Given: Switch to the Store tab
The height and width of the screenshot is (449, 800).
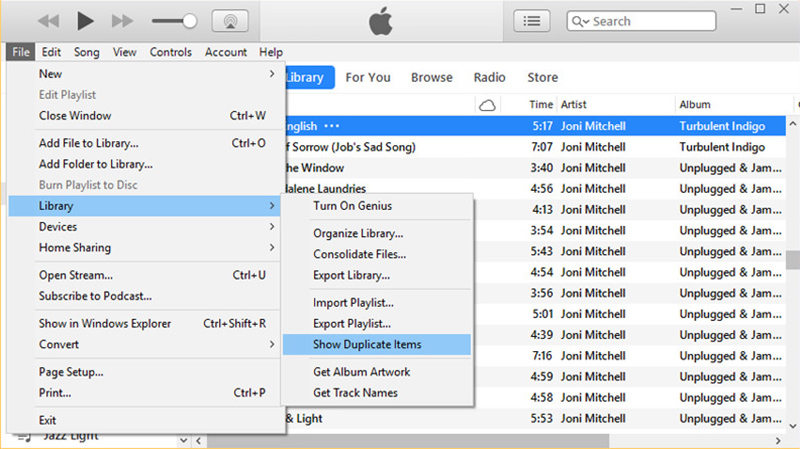Looking at the screenshot, I should pyautogui.click(x=542, y=78).
